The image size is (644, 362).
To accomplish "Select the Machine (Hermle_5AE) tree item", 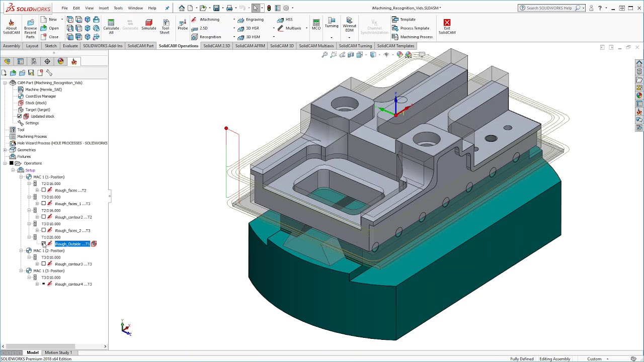I will coord(40,89).
